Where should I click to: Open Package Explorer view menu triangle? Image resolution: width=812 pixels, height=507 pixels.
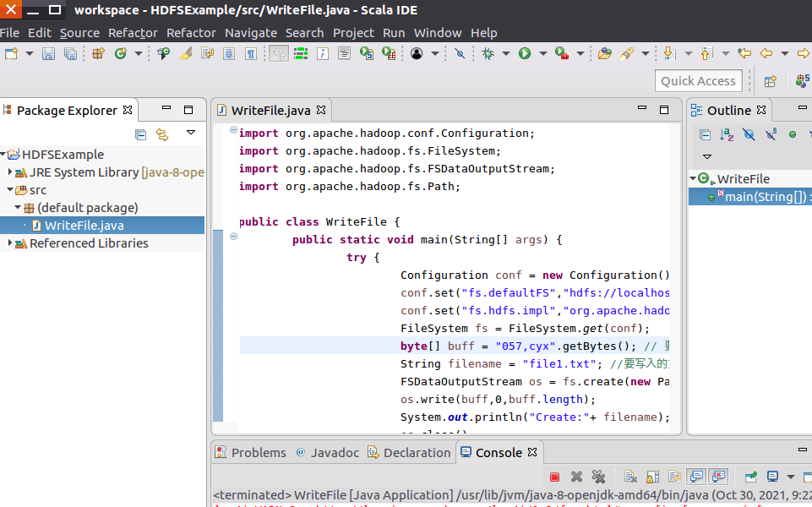[x=191, y=133]
